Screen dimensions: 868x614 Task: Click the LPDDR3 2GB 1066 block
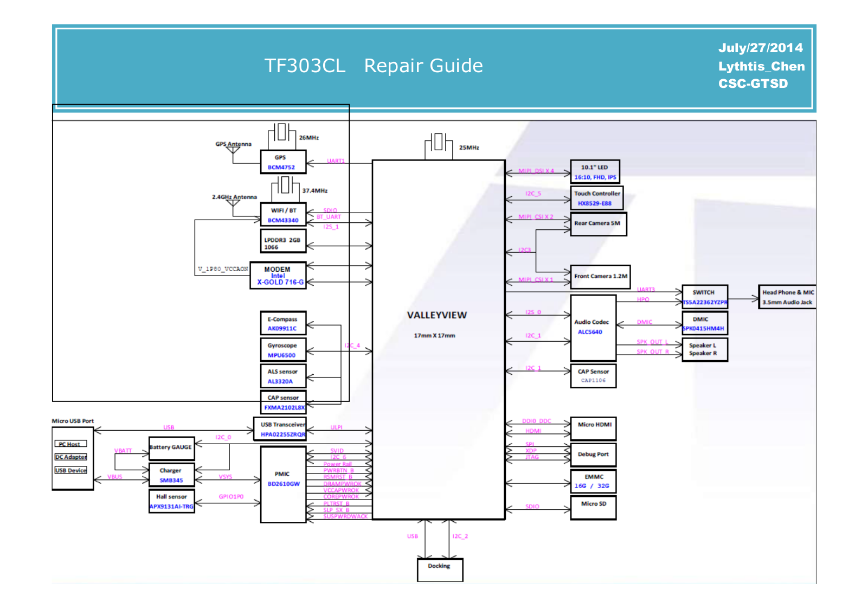283,241
